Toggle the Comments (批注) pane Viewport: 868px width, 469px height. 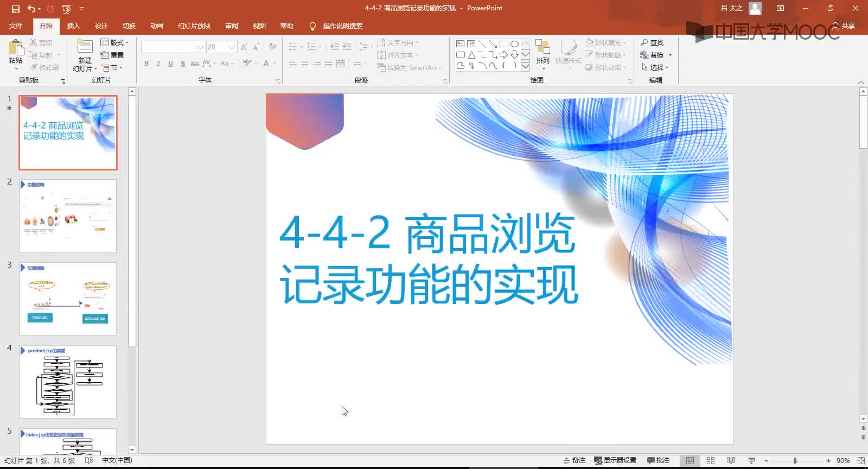click(x=658, y=460)
